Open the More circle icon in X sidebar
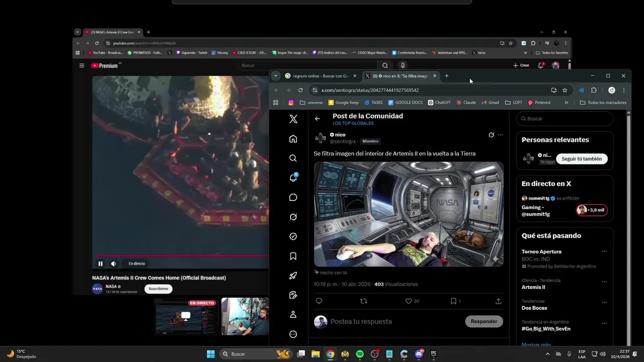Screen dimensions: 644x362 [x=293, y=334]
